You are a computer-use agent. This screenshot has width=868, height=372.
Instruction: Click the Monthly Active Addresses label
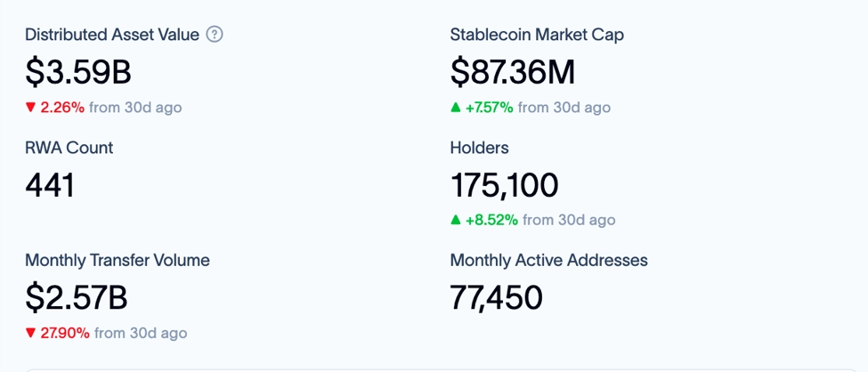pyautogui.click(x=549, y=260)
